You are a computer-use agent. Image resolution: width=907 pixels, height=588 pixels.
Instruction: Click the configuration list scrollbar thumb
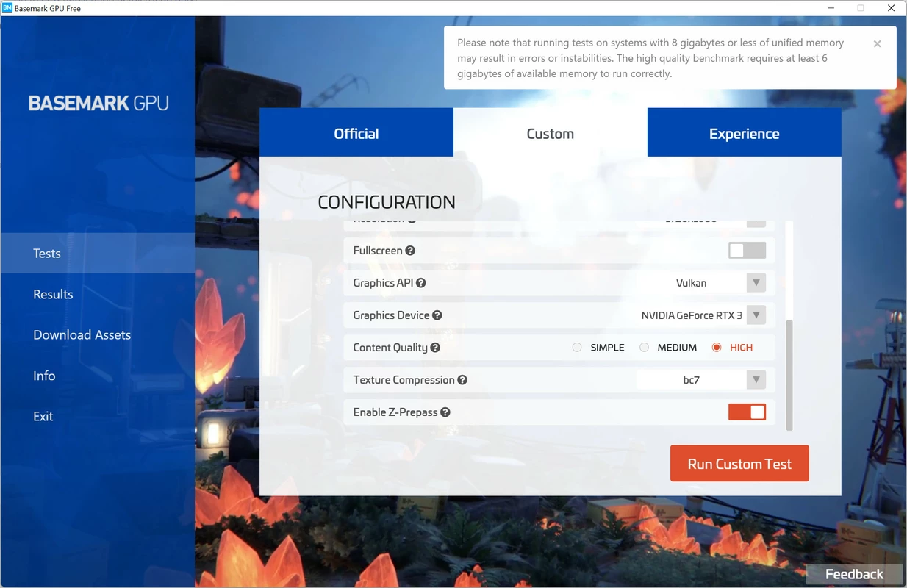point(789,375)
